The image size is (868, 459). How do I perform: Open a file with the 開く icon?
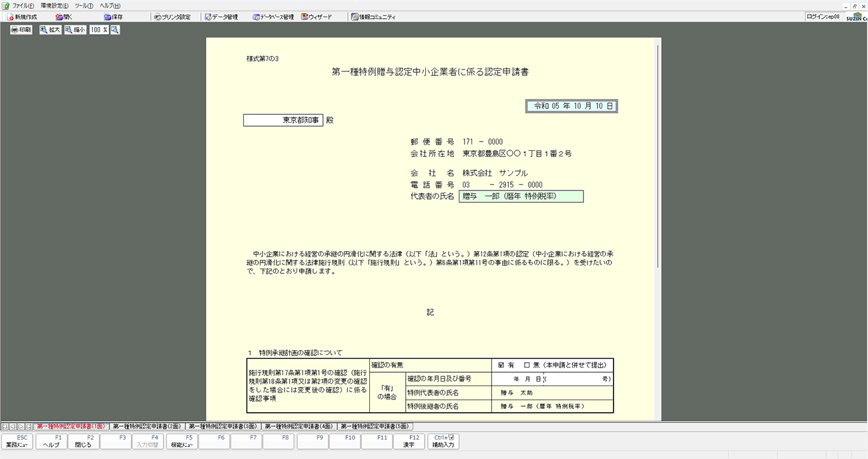[x=64, y=17]
